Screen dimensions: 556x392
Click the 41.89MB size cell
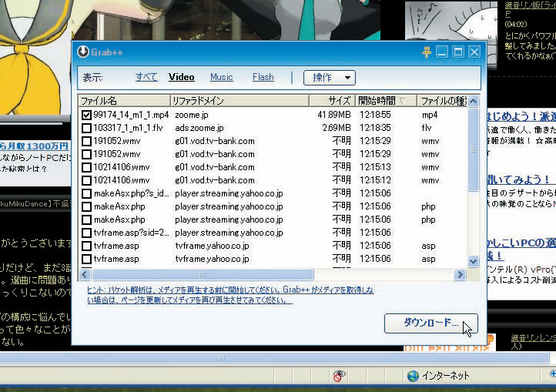(x=334, y=115)
